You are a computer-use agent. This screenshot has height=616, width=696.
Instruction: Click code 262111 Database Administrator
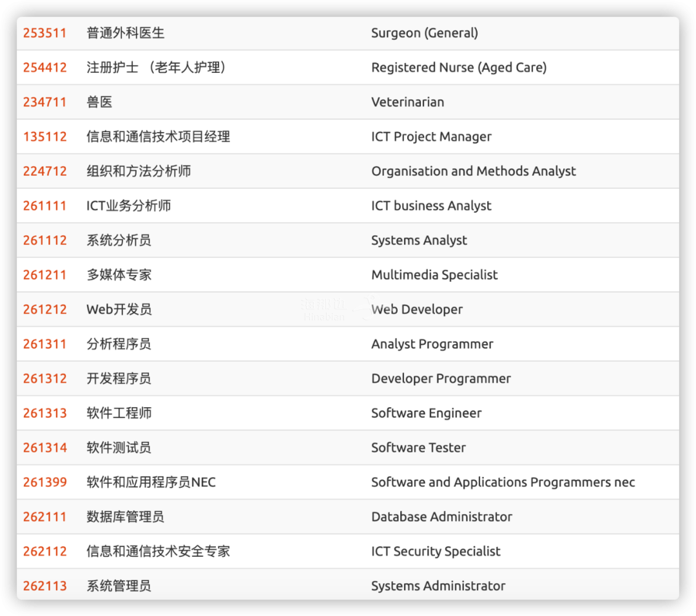45,517
